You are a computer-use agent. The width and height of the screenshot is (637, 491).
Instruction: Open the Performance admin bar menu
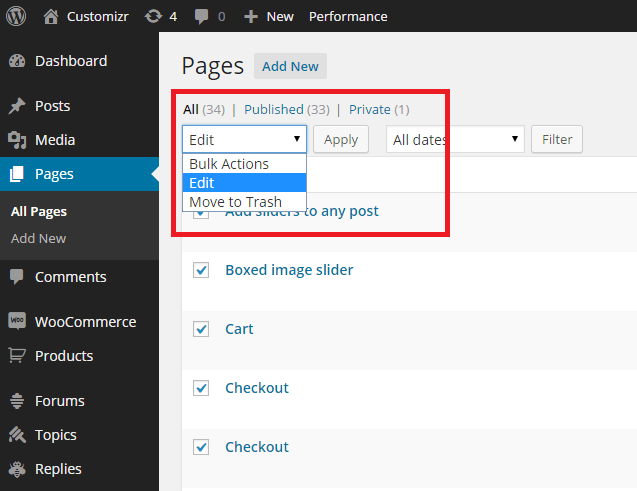coord(348,17)
